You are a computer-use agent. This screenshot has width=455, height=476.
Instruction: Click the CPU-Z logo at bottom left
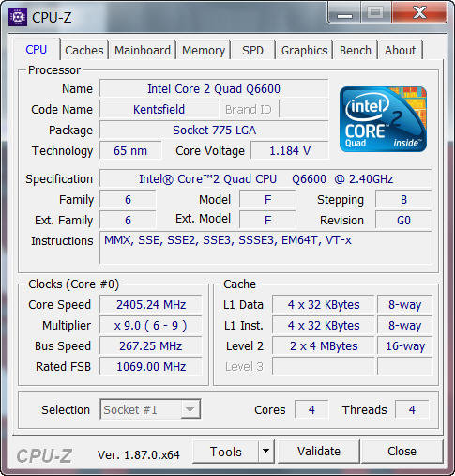click(x=44, y=455)
